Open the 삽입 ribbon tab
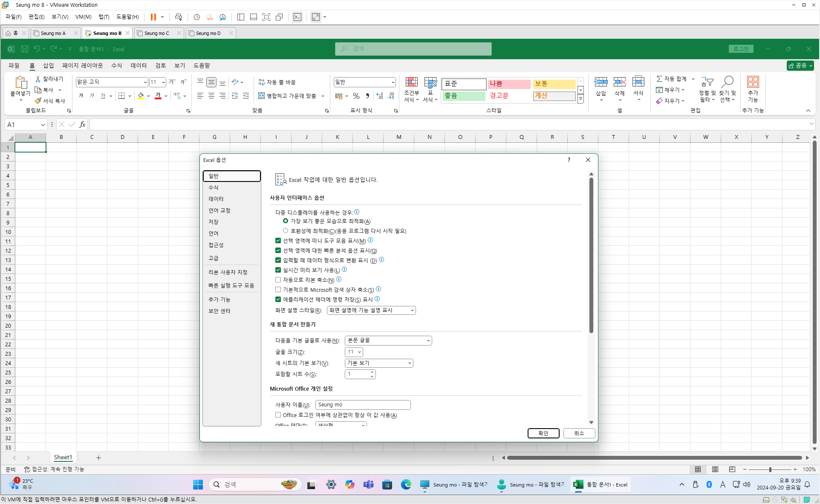The width and height of the screenshot is (820, 504). (x=49, y=65)
